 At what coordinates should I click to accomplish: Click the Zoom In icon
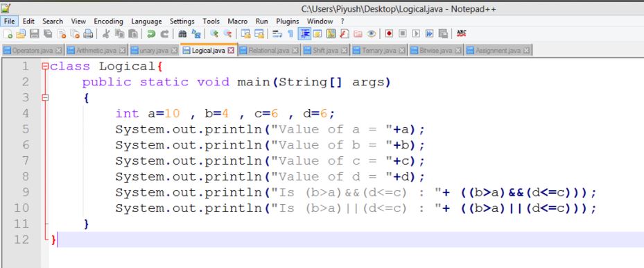click(x=214, y=34)
